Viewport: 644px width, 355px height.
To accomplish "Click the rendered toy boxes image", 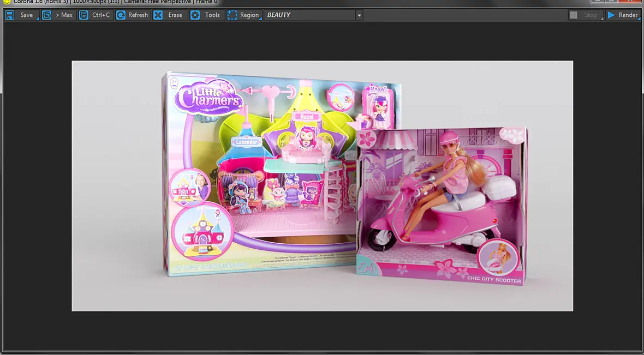I will click(x=323, y=186).
